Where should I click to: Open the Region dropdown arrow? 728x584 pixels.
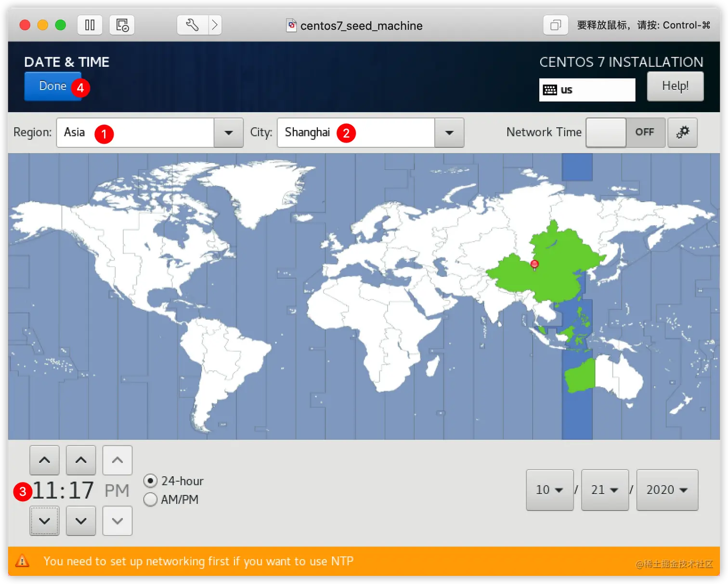(229, 133)
